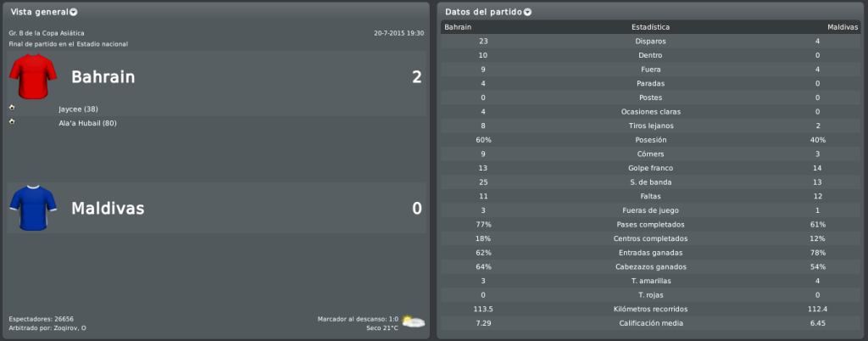Image resolution: width=868 pixels, height=341 pixels.
Task: Select the Posesión statistics row
Action: coord(650,140)
